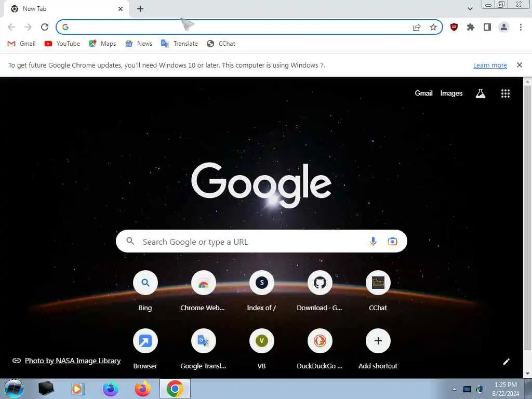Viewport: 532px width, 399px height.
Task: Customize this page with the pencil icon
Action: pos(506,362)
